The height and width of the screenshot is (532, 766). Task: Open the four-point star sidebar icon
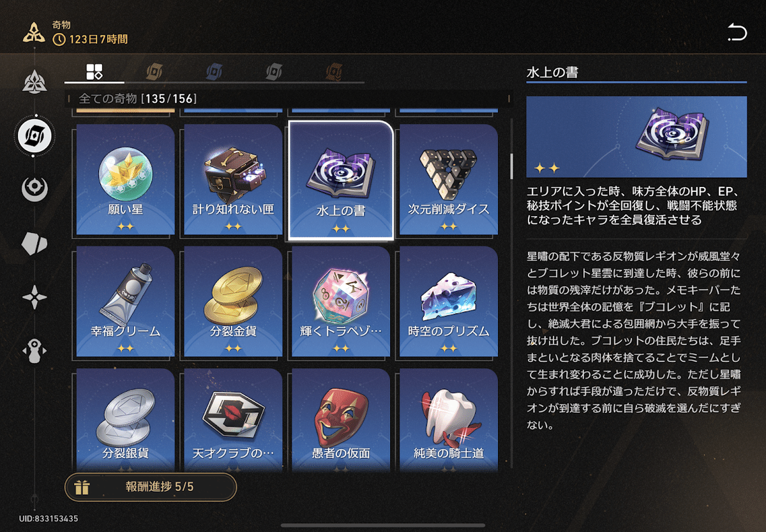pyautogui.click(x=34, y=298)
